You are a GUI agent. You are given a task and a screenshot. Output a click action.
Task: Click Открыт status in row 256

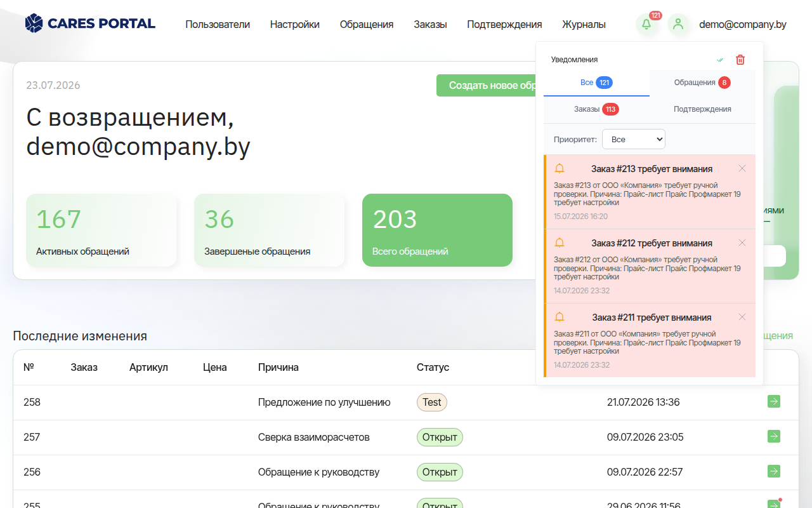tap(440, 472)
